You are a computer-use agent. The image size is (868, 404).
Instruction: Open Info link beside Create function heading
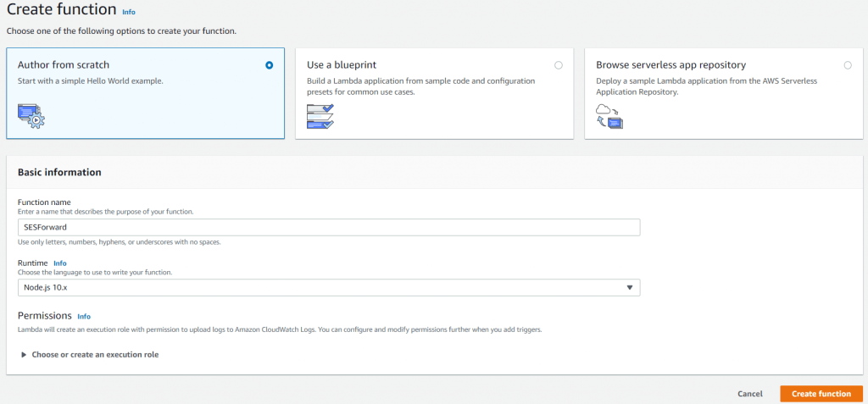[x=129, y=12]
